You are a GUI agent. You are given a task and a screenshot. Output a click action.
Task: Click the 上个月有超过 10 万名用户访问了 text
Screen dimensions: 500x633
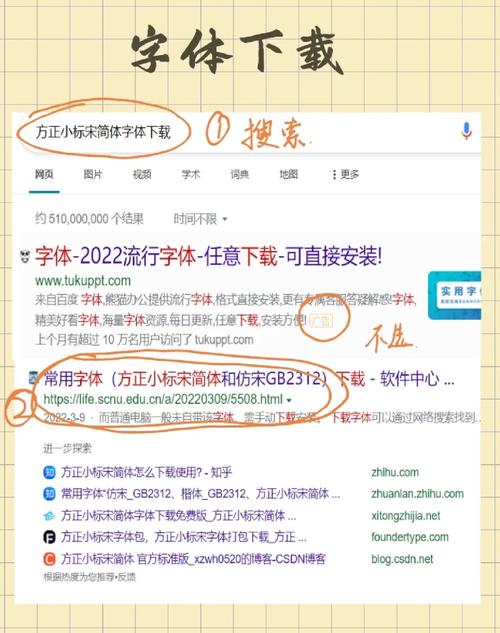[144, 340]
